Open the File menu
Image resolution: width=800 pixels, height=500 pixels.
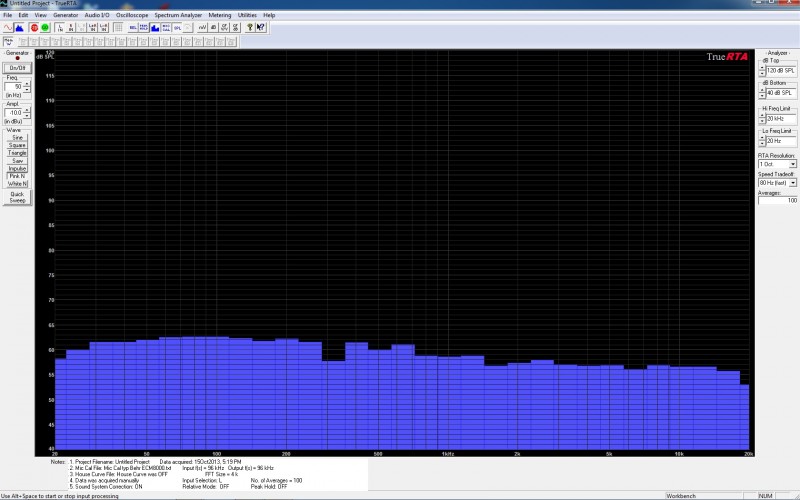[7, 15]
